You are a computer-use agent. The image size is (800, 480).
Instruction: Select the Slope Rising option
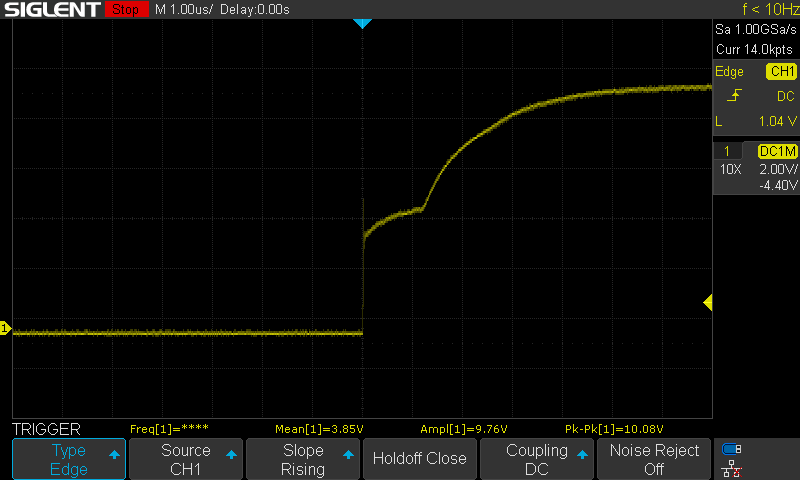pyautogui.click(x=303, y=459)
